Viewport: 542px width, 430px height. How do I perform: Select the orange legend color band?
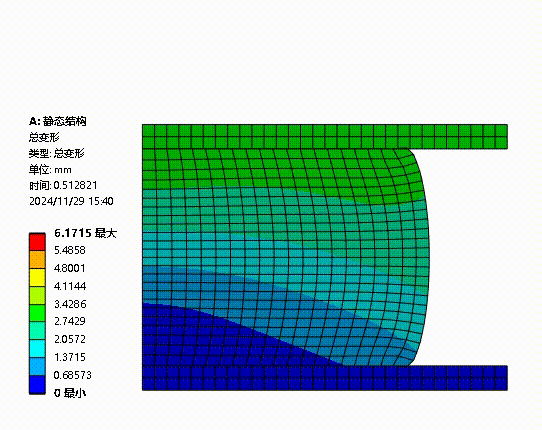37,260
